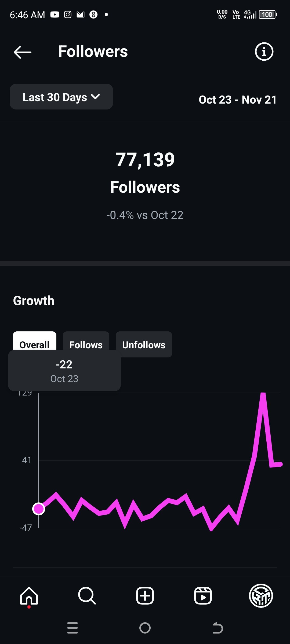Open the info icon for Followers
This screenshot has width=290, height=644.
click(264, 52)
